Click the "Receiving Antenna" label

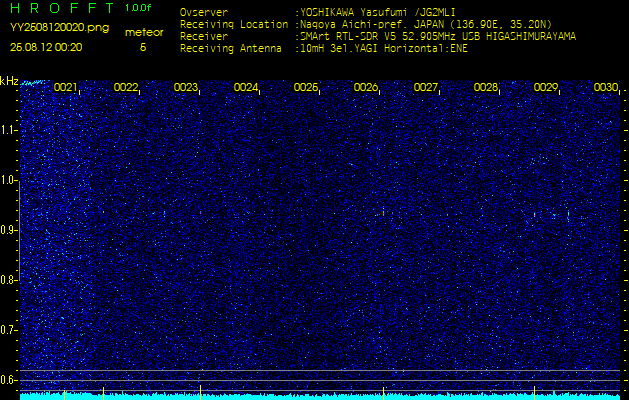tap(231, 49)
